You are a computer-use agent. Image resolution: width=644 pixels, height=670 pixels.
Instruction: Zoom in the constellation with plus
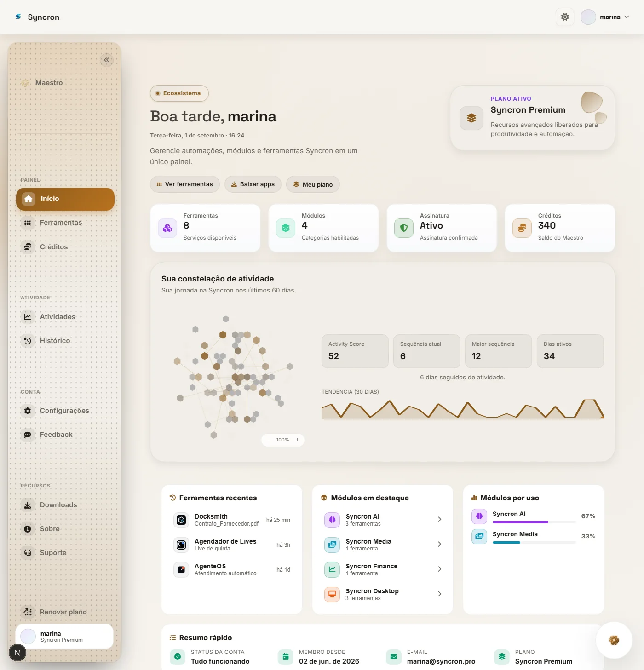pyautogui.click(x=297, y=440)
